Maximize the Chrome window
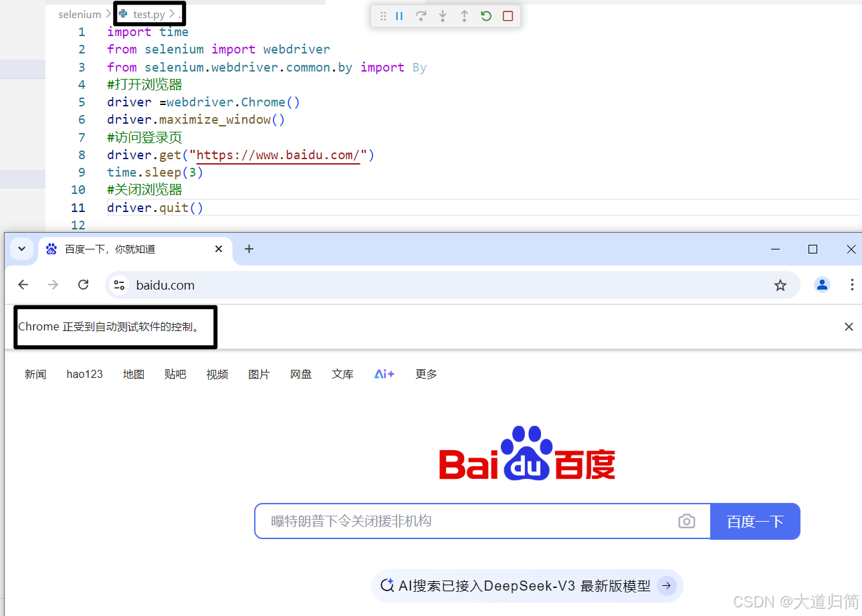The height and width of the screenshot is (616, 862). [x=813, y=249]
